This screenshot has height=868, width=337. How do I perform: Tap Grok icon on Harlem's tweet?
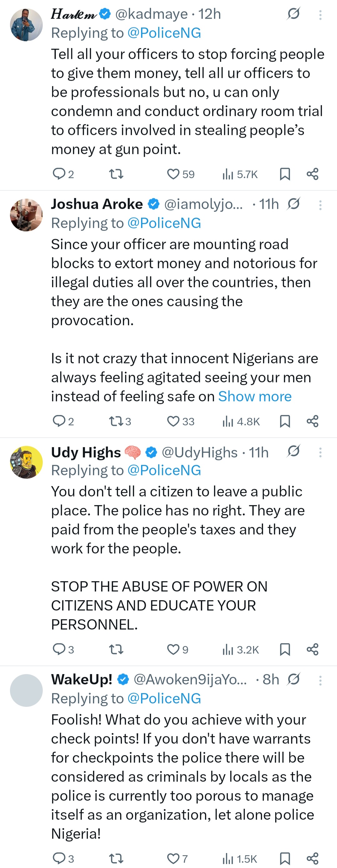pyautogui.click(x=294, y=14)
